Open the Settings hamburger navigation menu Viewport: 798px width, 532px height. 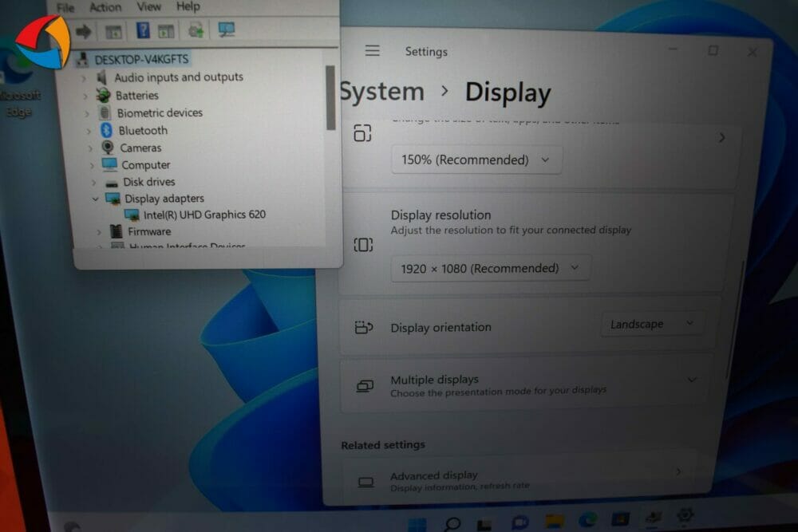373,50
